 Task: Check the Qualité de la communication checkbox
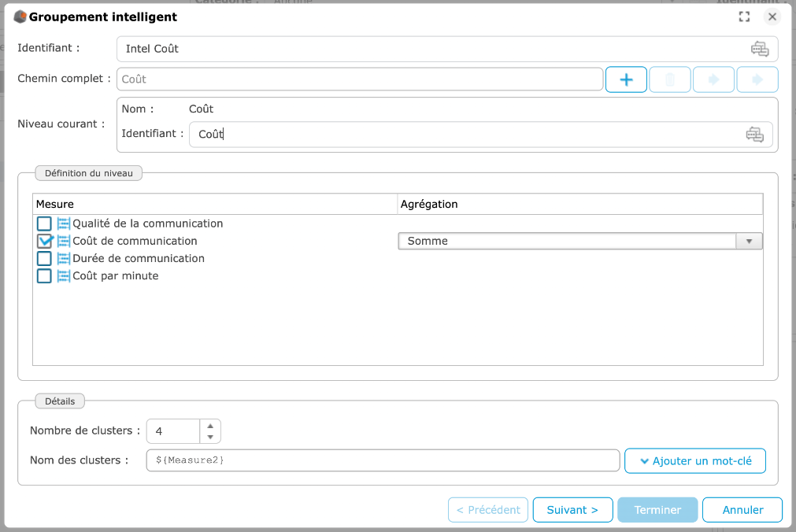coord(44,224)
